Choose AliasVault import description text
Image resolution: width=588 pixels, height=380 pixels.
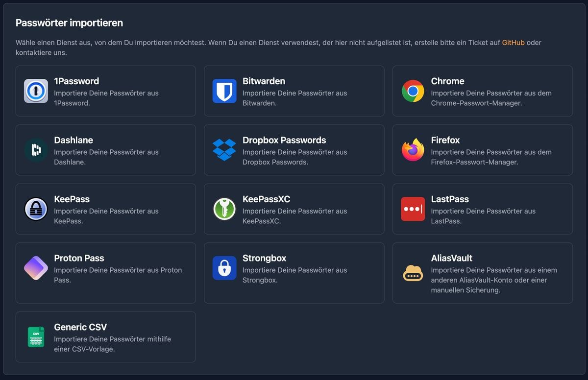pyautogui.click(x=493, y=280)
